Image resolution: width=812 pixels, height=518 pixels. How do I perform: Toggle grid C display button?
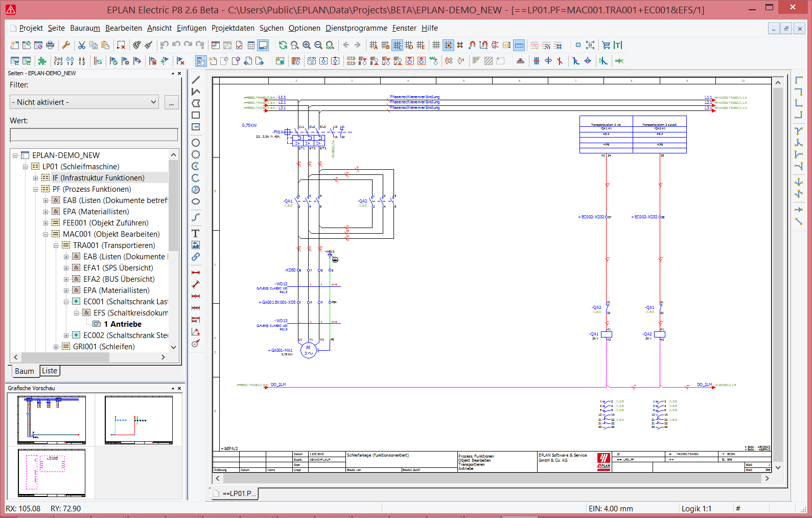pyautogui.click(x=397, y=46)
